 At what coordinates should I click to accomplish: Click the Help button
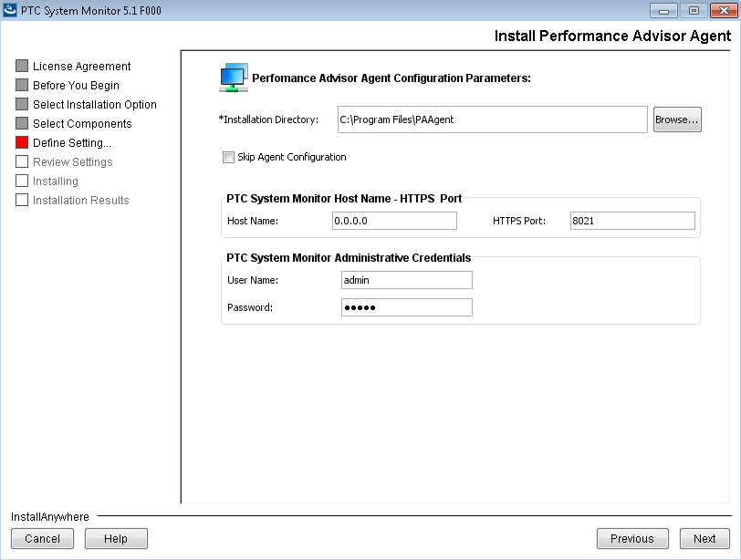coord(116,538)
